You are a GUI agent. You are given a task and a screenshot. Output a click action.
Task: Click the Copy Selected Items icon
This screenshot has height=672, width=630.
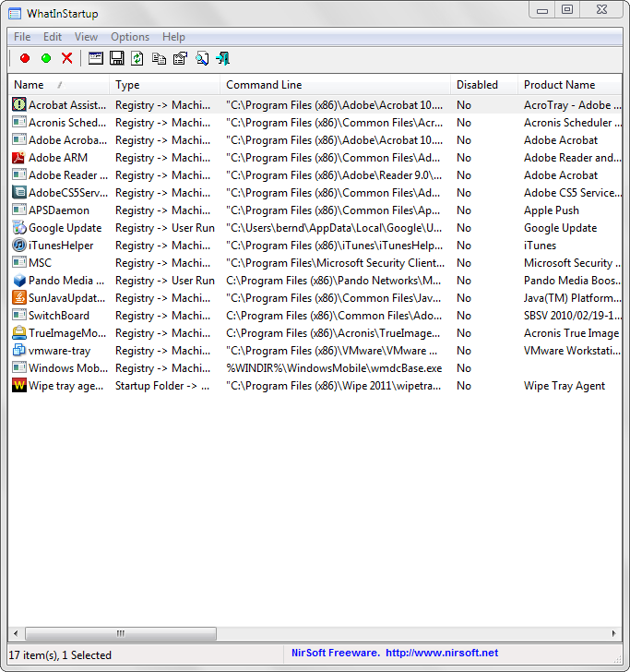(x=159, y=58)
